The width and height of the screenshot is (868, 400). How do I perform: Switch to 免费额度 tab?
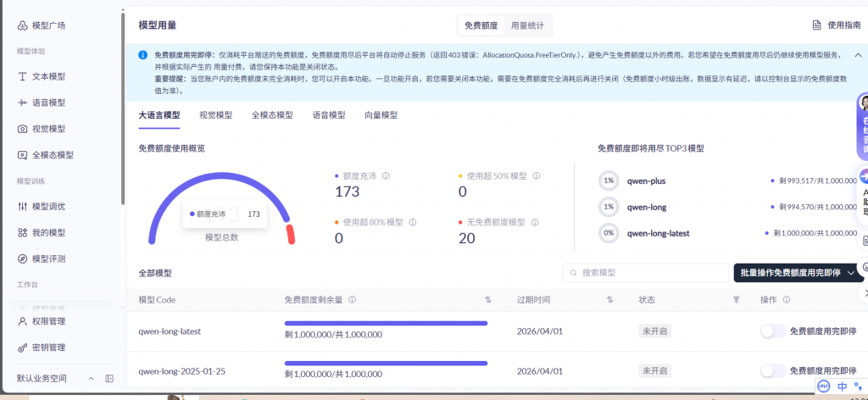[481, 25]
